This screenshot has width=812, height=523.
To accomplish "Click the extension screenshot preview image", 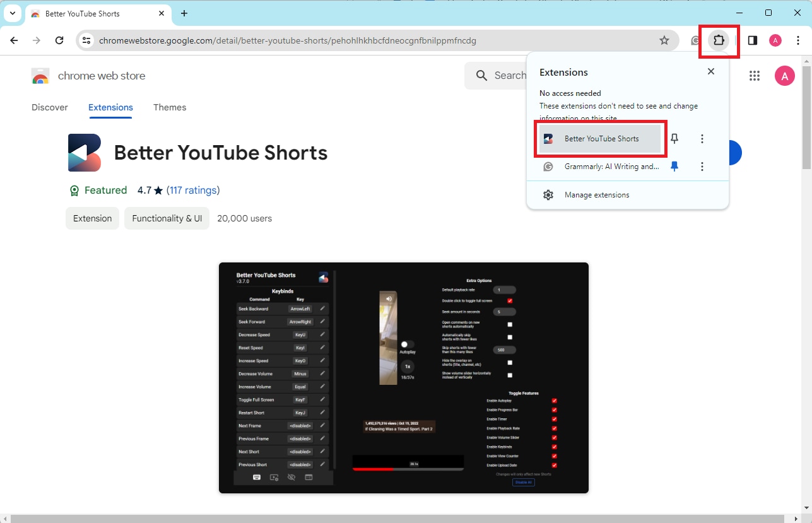I will 404,378.
